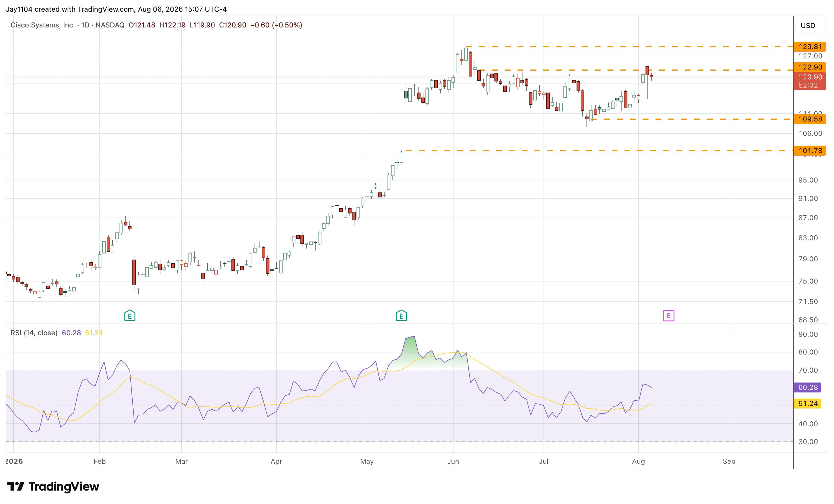Click the RSI 80.00 axis label
The height and width of the screenshot is (504, 834).
808,352
